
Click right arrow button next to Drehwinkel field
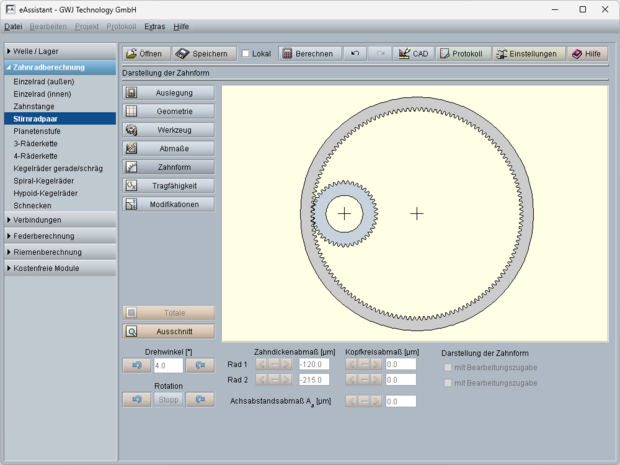pos(200,366)
